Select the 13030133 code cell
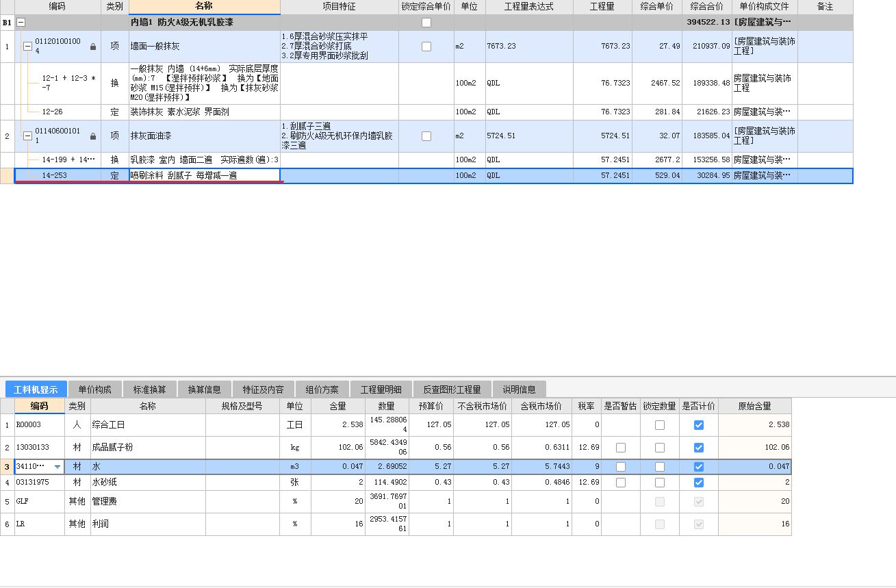896x588 pixels. click(x=39, y=448)
